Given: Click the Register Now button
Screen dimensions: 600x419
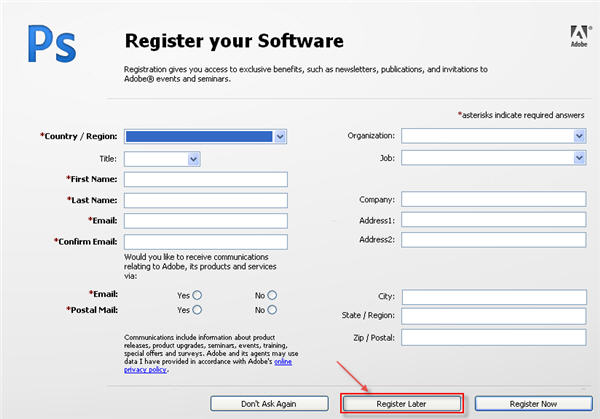Looking at the screenshot, I should click(533, 404).
